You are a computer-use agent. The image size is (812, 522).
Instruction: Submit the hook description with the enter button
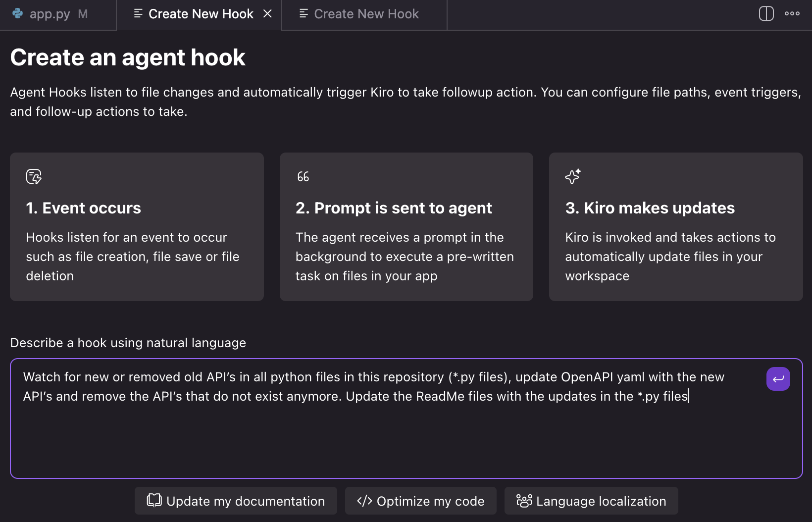[x=778, y=379]
